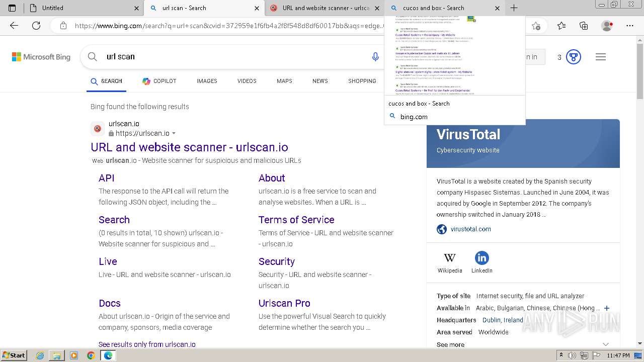This screenshot has width=644, height=362.
Task: Select the IMAGES search tab
Action: (207, 81)
